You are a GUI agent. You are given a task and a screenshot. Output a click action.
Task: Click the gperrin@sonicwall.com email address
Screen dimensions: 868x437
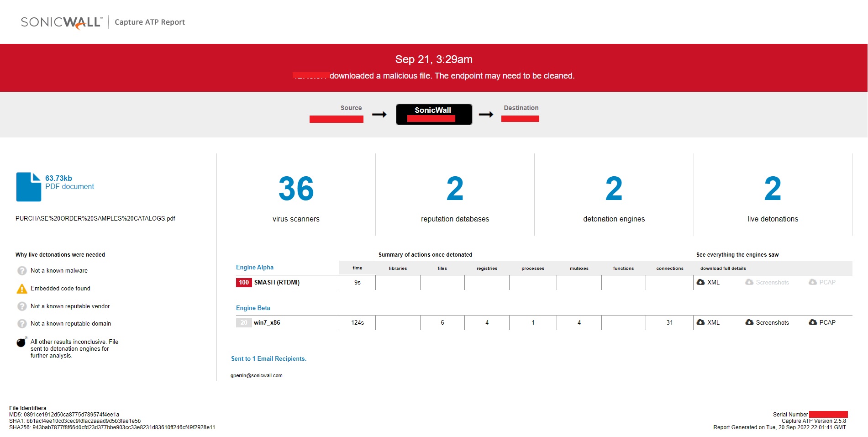[x=257, y=376]
